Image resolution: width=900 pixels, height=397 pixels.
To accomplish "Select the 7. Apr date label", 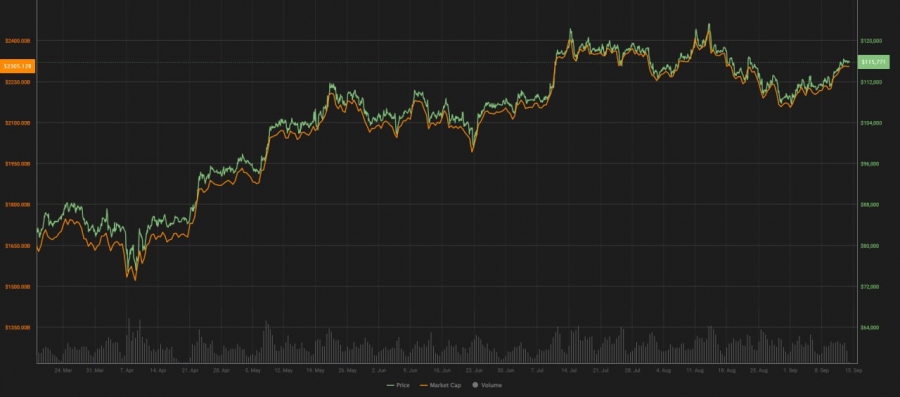I will (126, 371).
